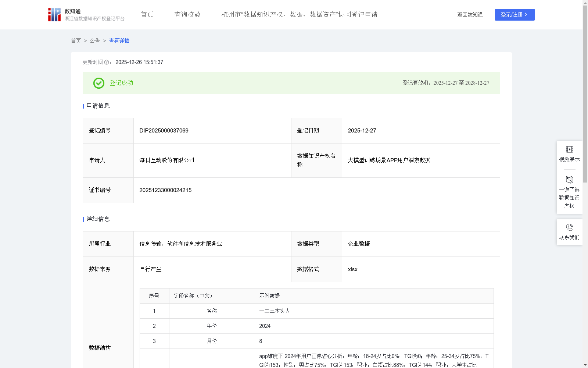This screenshot has width=588, height=368.
Task: Open 杭州市协同登记申请 navigation item
Action: pyautogui.click(x=300, y=15)
